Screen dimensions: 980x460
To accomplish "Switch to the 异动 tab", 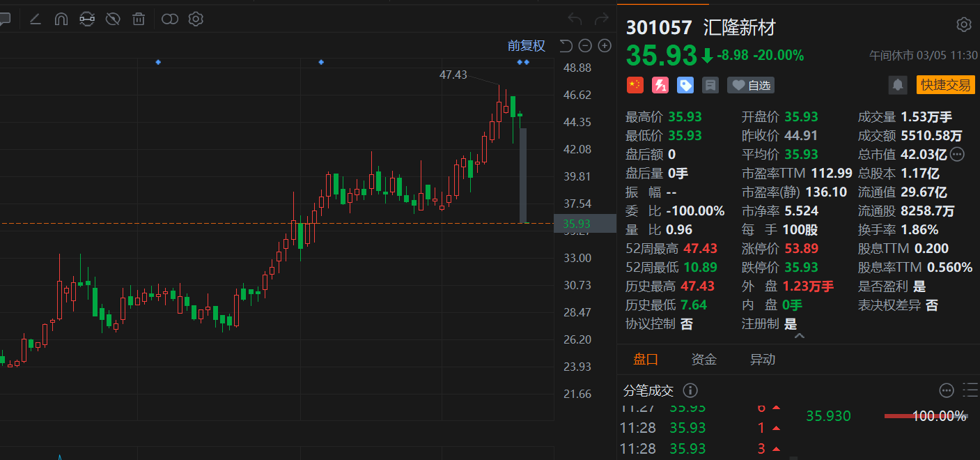I will click(762, 360).
